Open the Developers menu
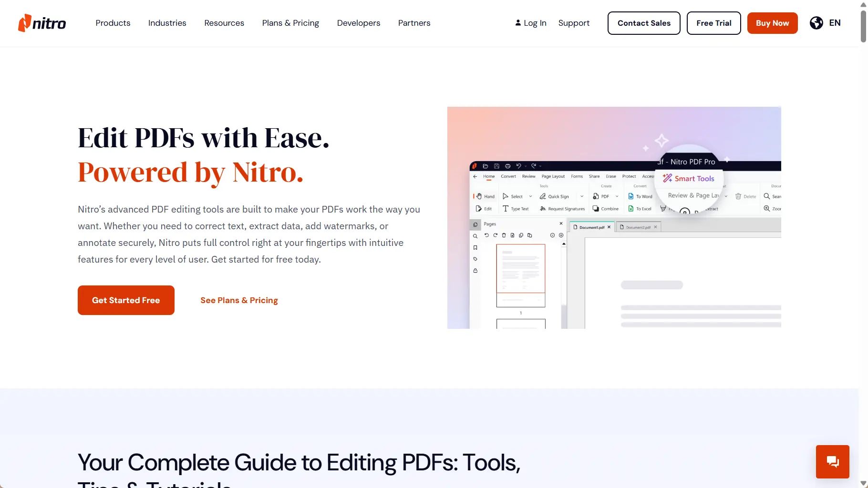The image size is (868, 488). tap(359, 23)
